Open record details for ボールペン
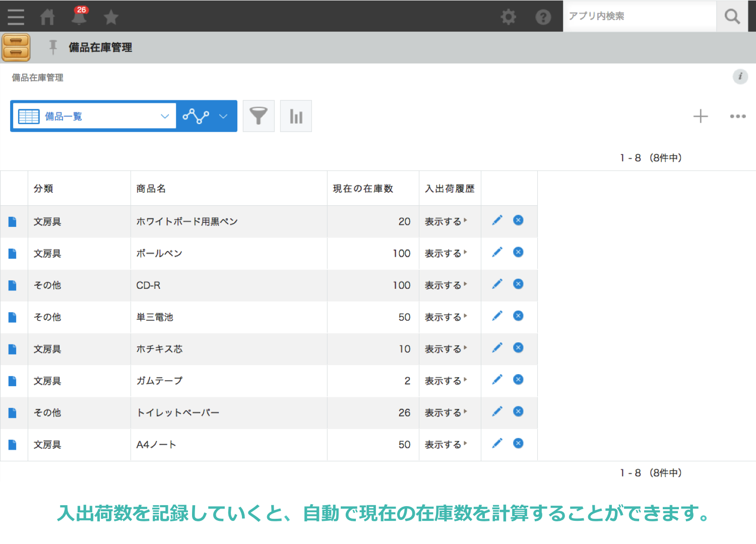Viewport: 756px width, 544px height. click(13, 254)
